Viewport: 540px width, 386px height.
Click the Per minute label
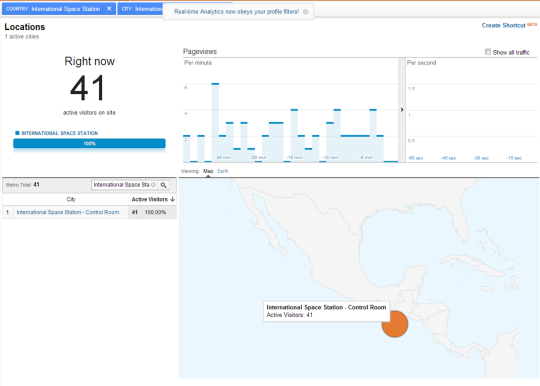click(198, 63)
